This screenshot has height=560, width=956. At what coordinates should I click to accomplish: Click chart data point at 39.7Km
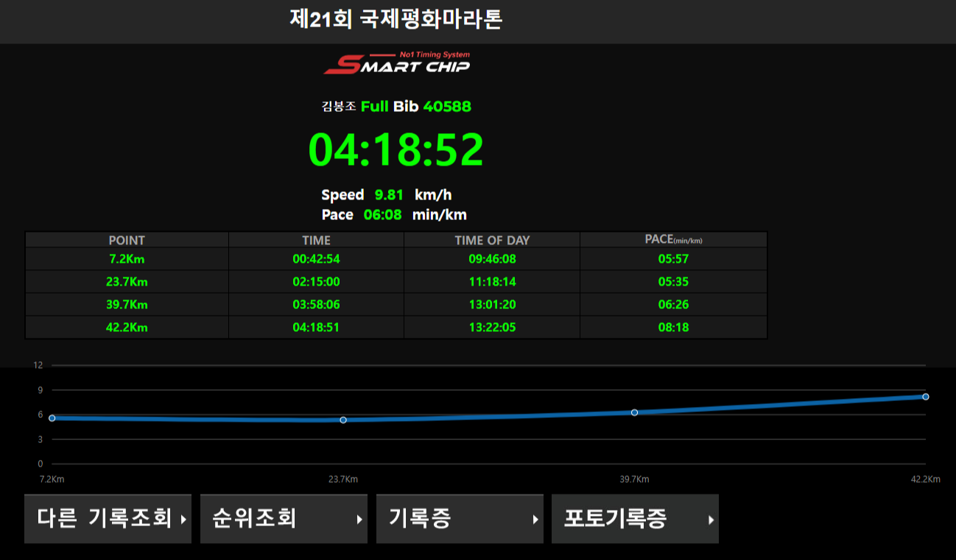[634, 412]
